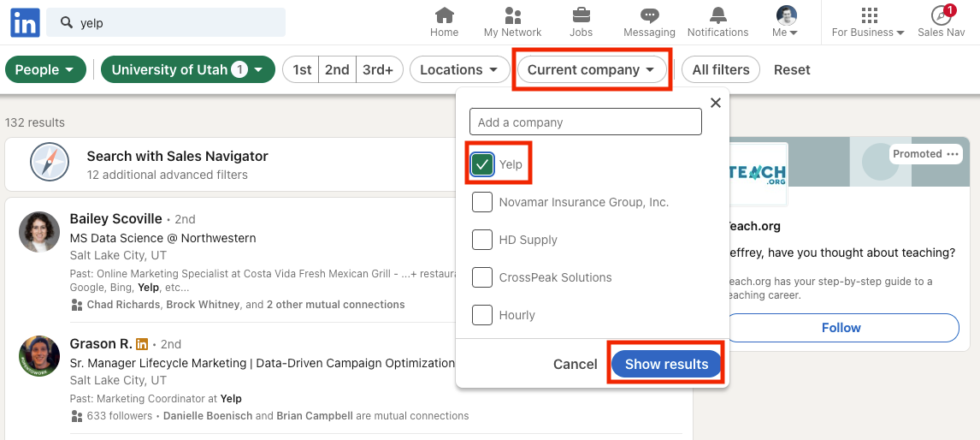The width and height of the screenshot is (980, 440).
Task: Click the yelp search field
Action: coord(166,22)
